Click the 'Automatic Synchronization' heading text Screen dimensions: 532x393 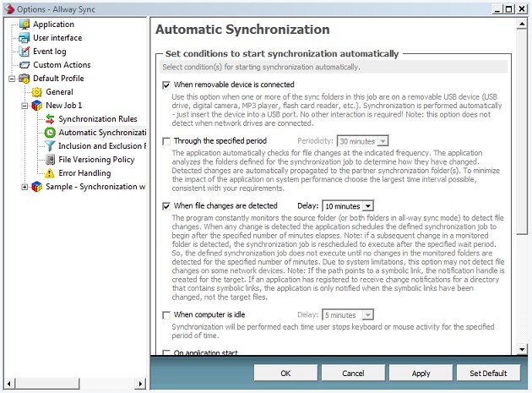242,30
